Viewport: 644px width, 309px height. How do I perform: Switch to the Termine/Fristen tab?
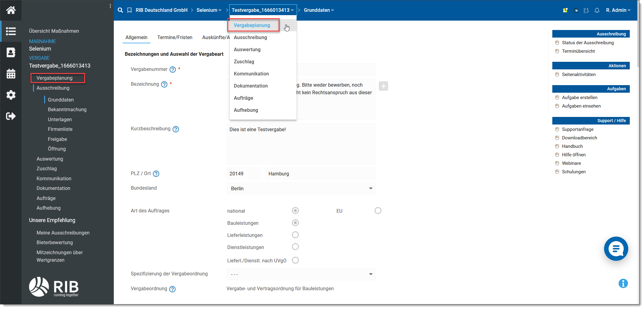pyautogui.click(x=175, y=37)
